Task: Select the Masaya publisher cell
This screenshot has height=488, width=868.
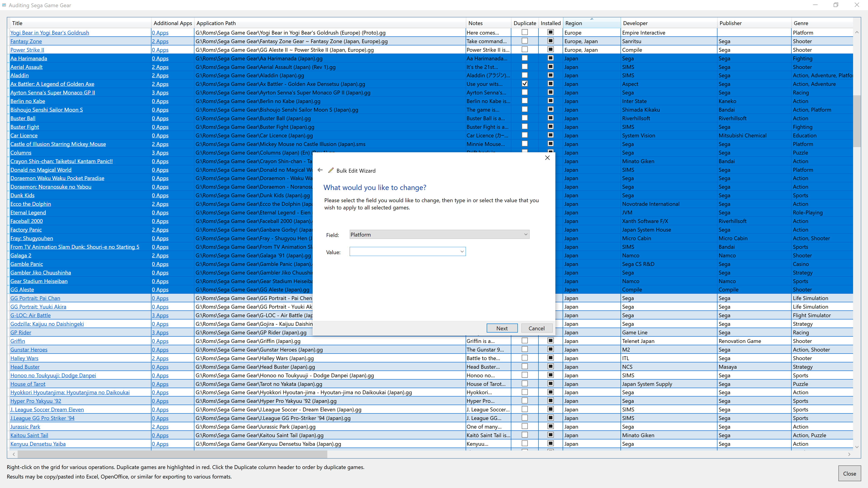Action: coord(754,367)
